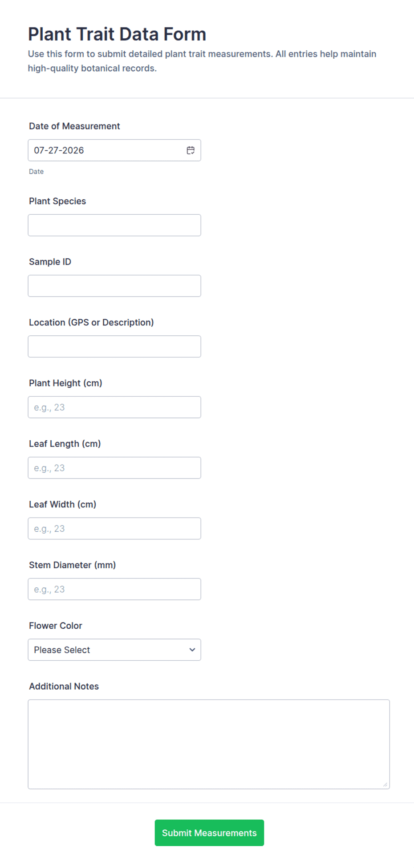Image resolution: width=414 pixels, height=868 pixels.
Task: Click inside the Additional Notes textarea
Action: pos(209,744)
